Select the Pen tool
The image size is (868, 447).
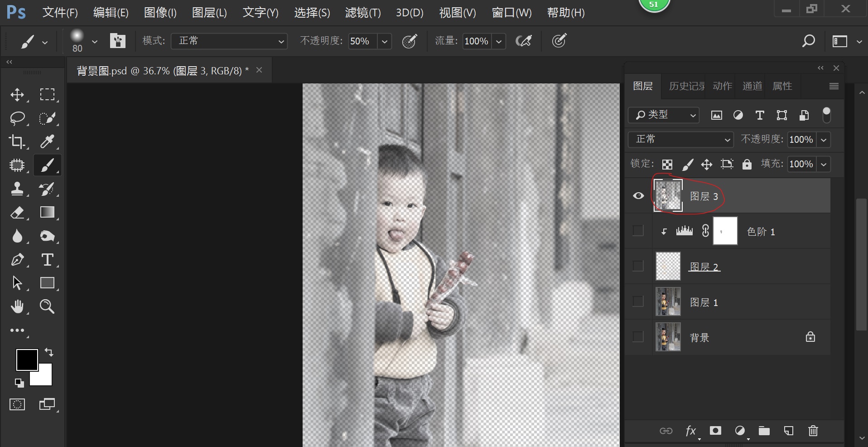point(17,260)
